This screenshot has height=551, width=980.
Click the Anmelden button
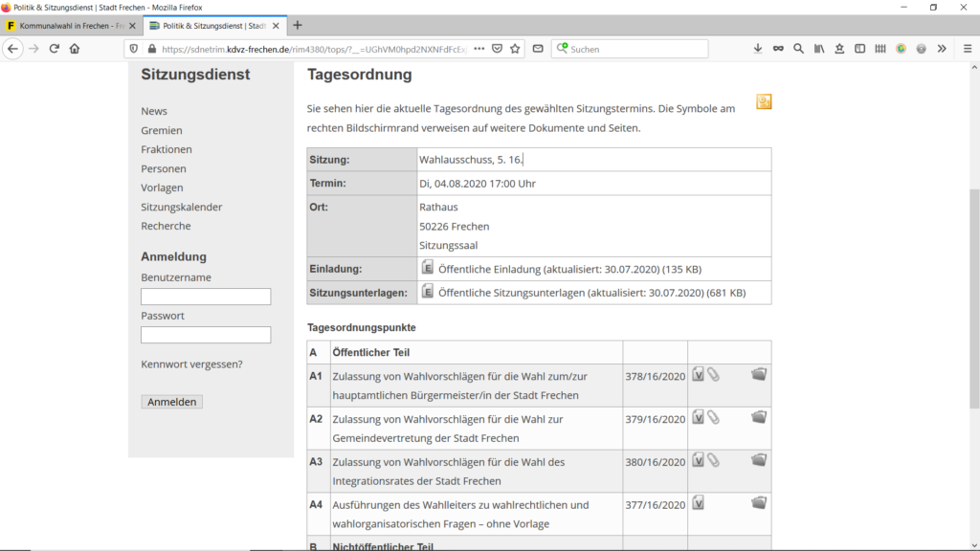pyautogui.click(x=172, y=402)
